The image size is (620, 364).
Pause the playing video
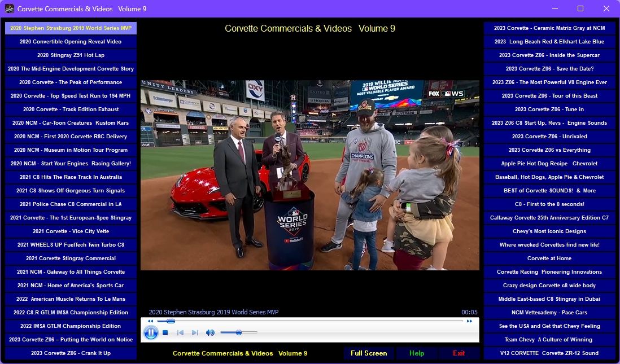pyautogui.click(x=151, y=333)
